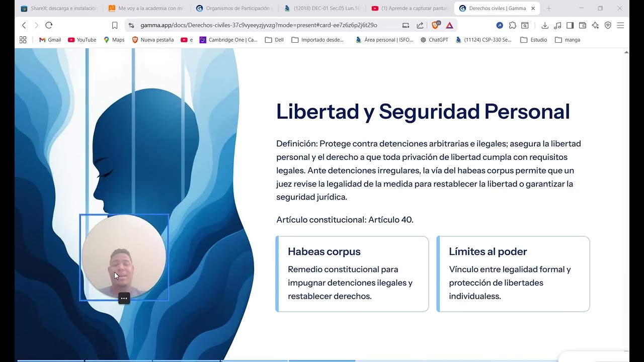This screenshot has width=644, height=362.
Task: Open the (11124) CSP-330 bookmark
Action: pos(484,40)
